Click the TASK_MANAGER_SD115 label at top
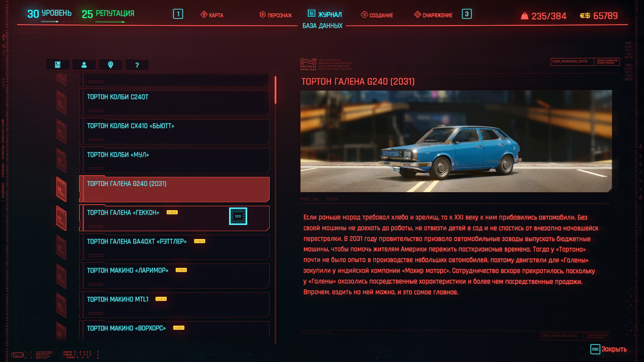This screenshot has width=644, height=362. 570,61
